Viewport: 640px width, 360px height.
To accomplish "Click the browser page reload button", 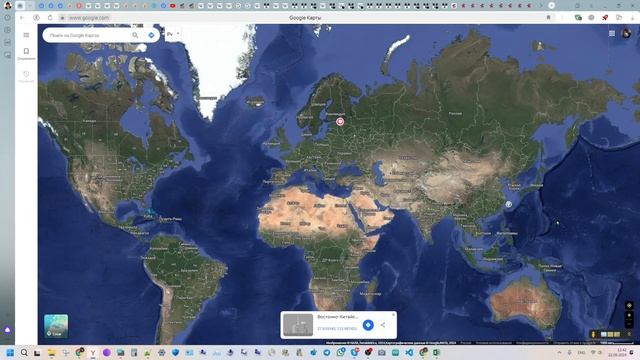I will (x=50, y=18).
